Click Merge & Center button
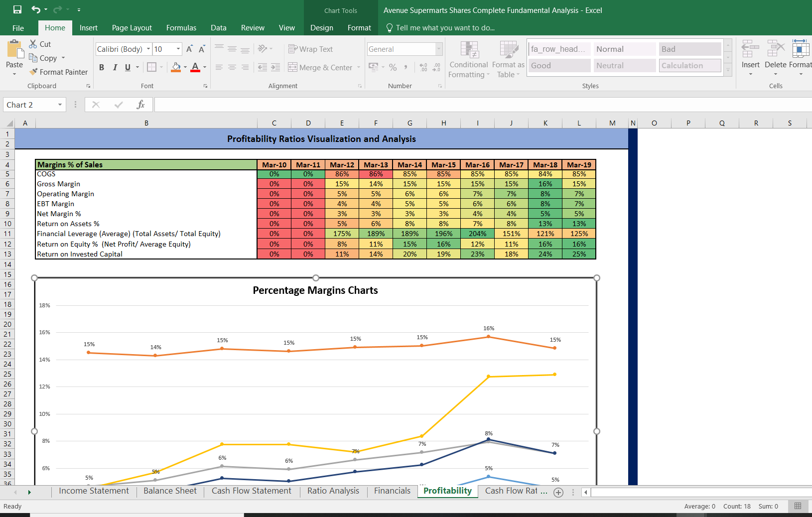This screenshot has height=517, width=812. point(320,67)
